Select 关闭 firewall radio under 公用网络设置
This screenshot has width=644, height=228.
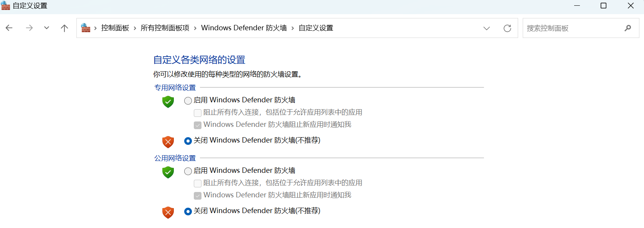pos(188,212)
